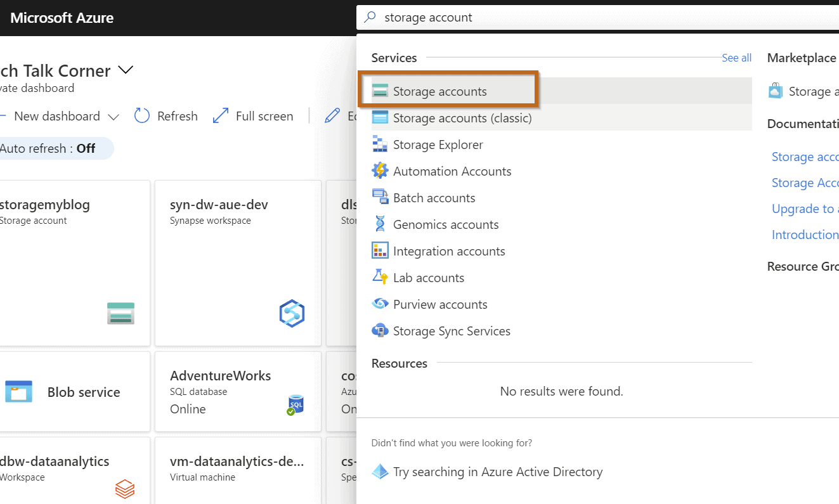Click the storagemyblog tile storage icon
The height and width of the screenshot is (504, 839).
120,313
